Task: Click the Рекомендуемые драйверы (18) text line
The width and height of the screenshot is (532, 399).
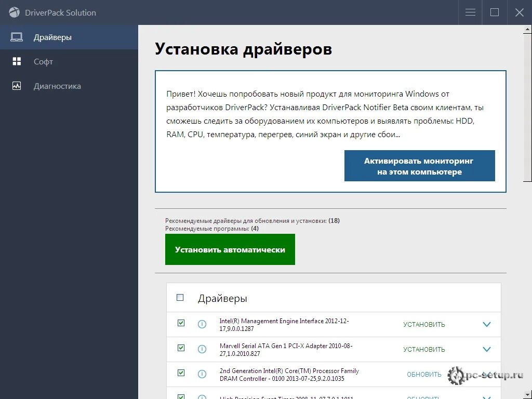Action: pyautogui.click(x=252, y=220)
